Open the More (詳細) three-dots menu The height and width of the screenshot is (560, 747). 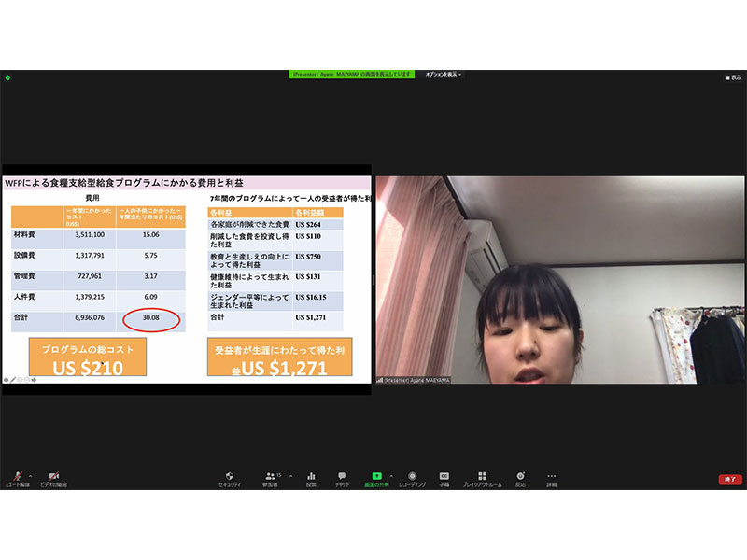tap(552, 476)
